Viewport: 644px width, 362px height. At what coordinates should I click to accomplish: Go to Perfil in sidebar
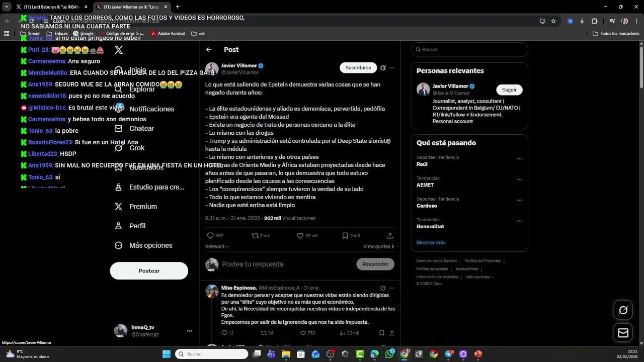[130, 226]
